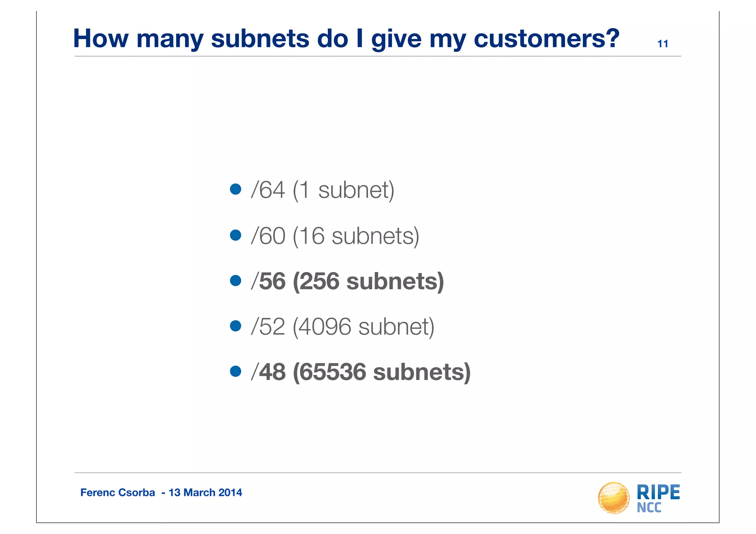Viewport: 756px width, 534px height.
Task: Click the date 13 March 2014
Action: 205,493
